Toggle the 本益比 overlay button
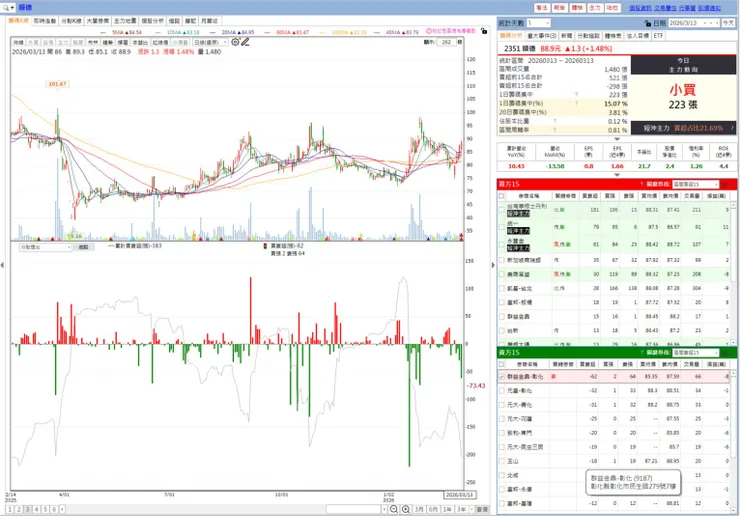This screenshot has width=740, height=516. click(x=140, y=42)
